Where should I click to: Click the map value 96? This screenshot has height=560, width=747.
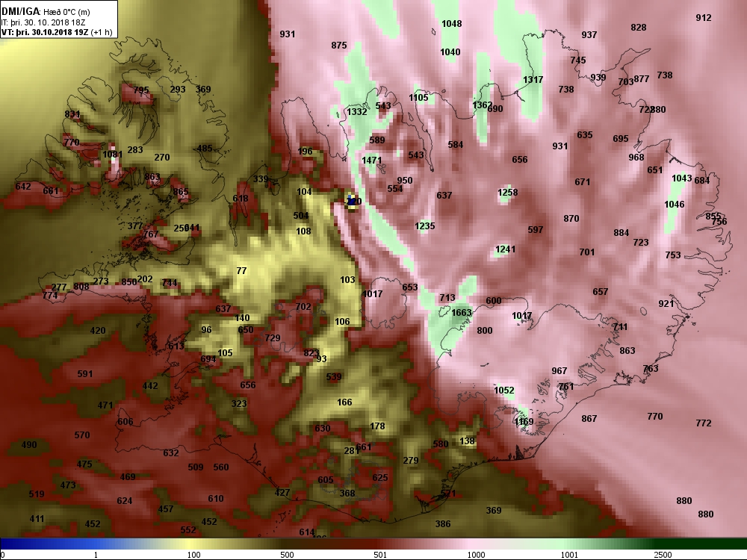(x=206, y=329)
